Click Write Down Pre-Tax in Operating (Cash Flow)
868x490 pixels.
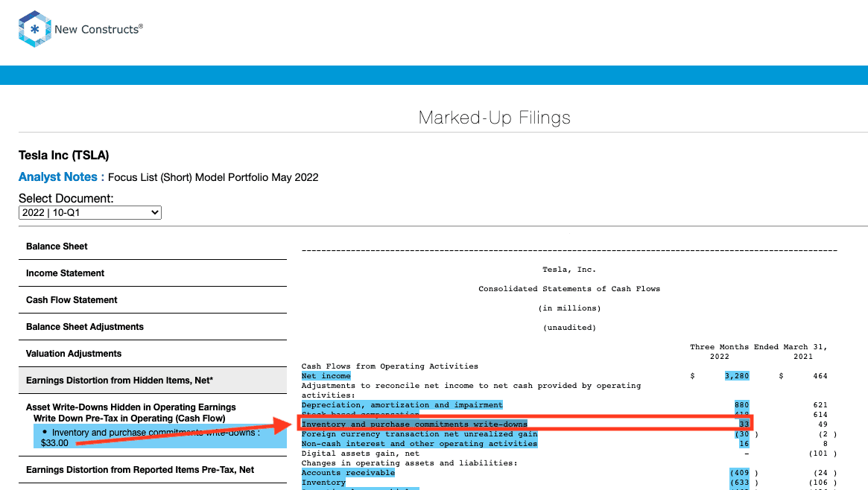129,419
